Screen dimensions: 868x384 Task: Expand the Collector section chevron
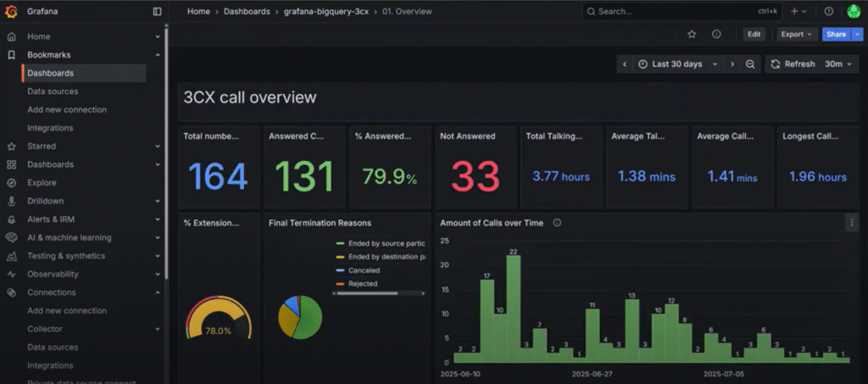click(x=158, y=329)
